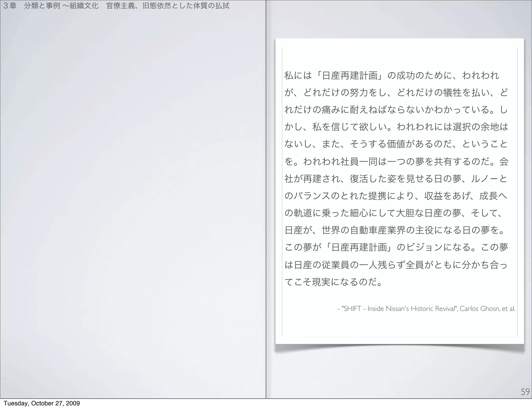Click the line starting with を。われわれ社員一同は
The height and width of the screenshot is (409, 532).
click(x=396, y=161)
